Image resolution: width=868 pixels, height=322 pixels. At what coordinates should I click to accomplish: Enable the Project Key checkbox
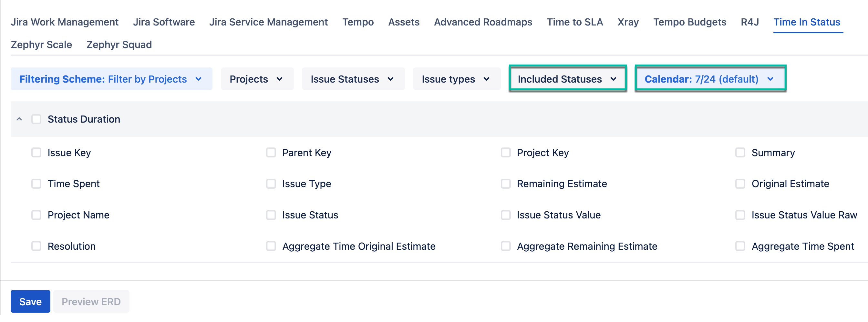[505, 152]
